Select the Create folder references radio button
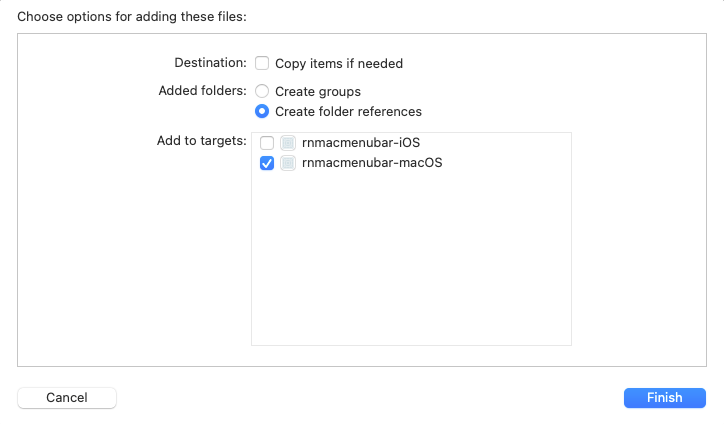The width and height of the screenshot is (724, 425). click(x=262, y=111)
